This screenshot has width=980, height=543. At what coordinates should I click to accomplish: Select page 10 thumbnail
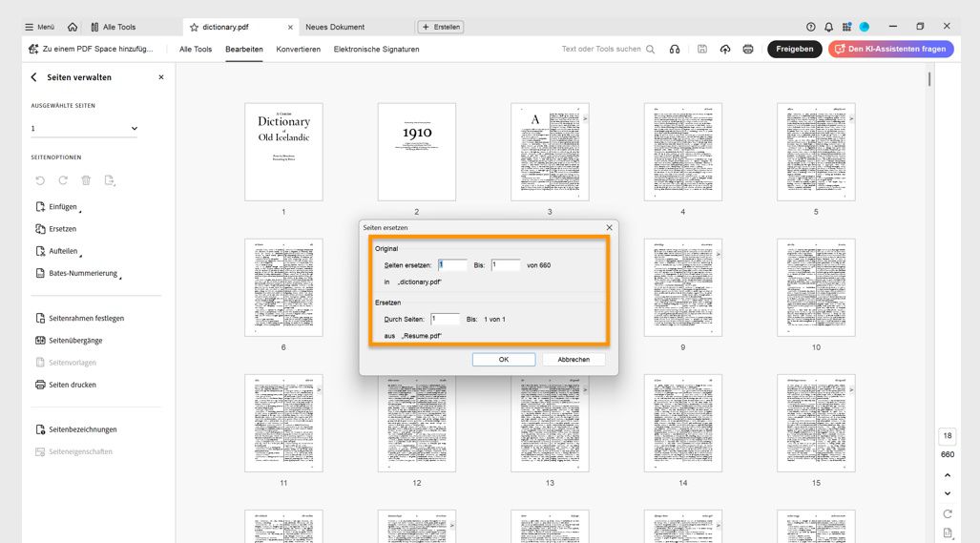(x=816, y=287)
